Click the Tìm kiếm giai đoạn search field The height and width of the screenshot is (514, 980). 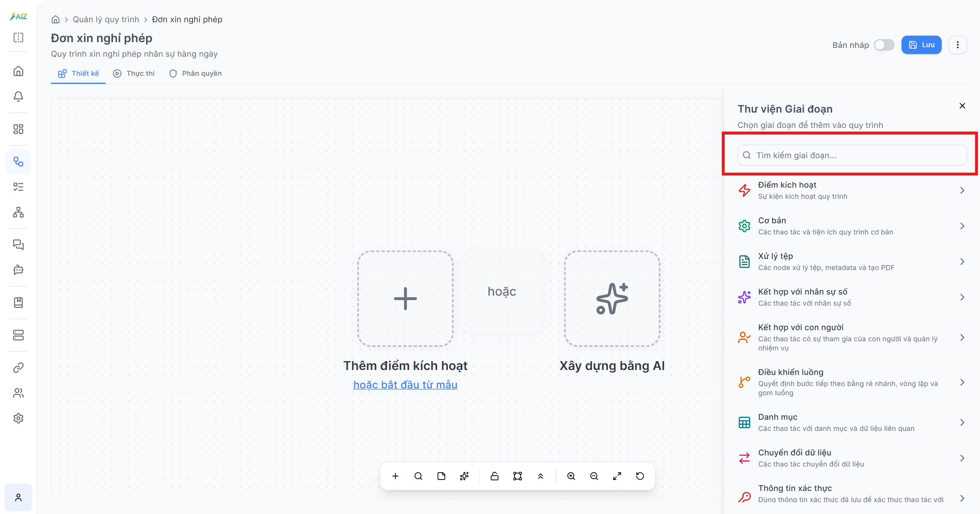point(852,155)
